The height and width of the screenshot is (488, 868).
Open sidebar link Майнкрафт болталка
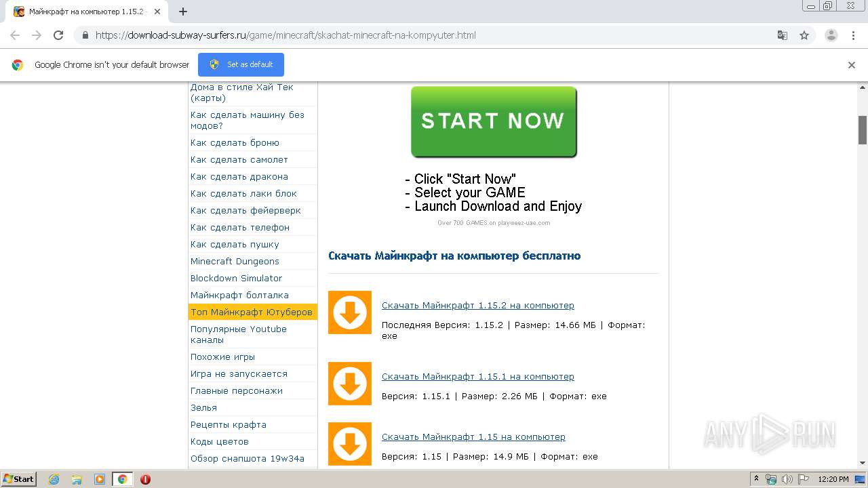239,296
